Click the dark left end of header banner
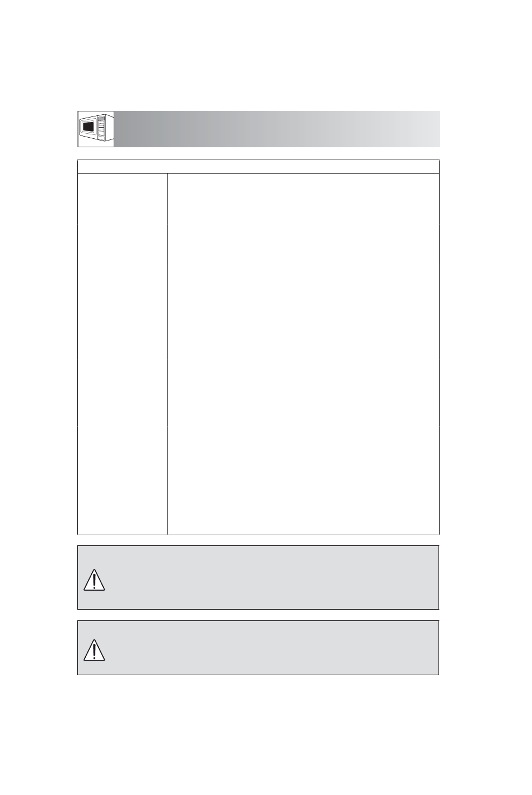Image resolution: width=532 pixels, height=795 pixels. pyautogui.click(x=129, y=129)
